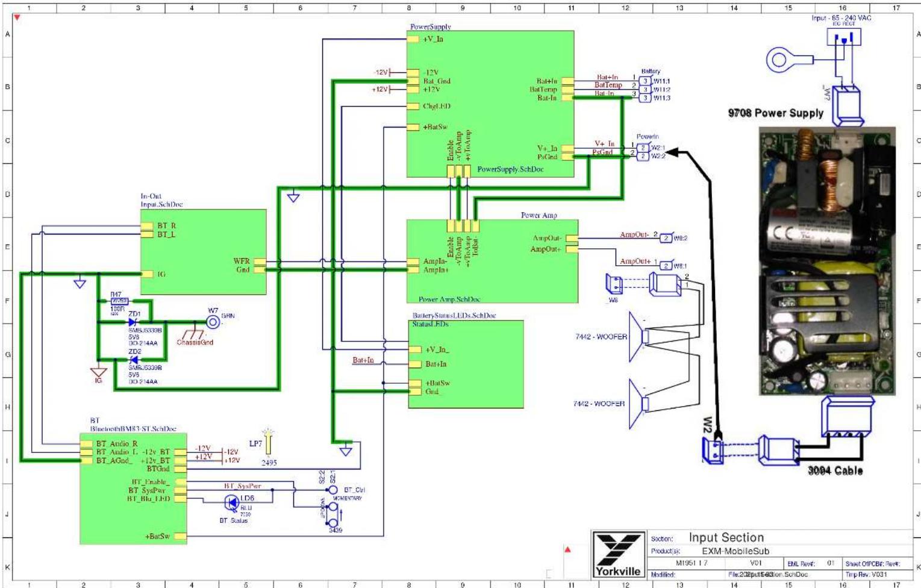Click the 'Input - 85 - 240 VAC' label
Viewport: 921px width, 588px height.
click(841, 18)
